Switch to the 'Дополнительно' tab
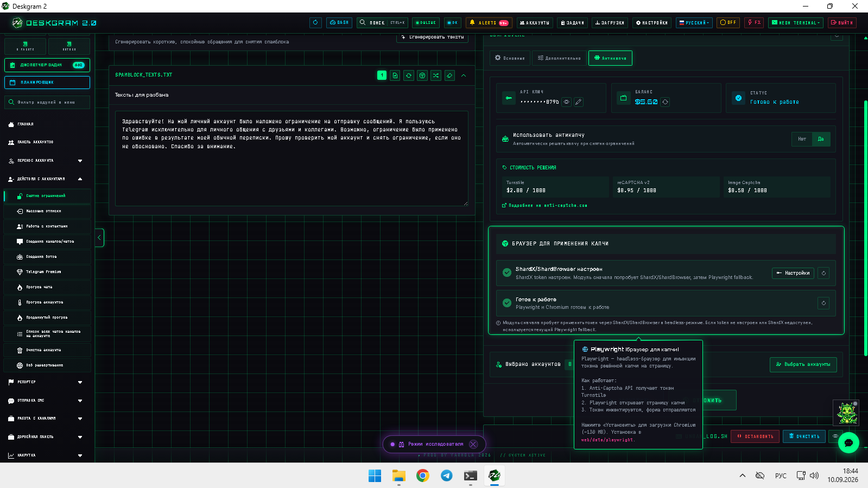 coord(559,58)
